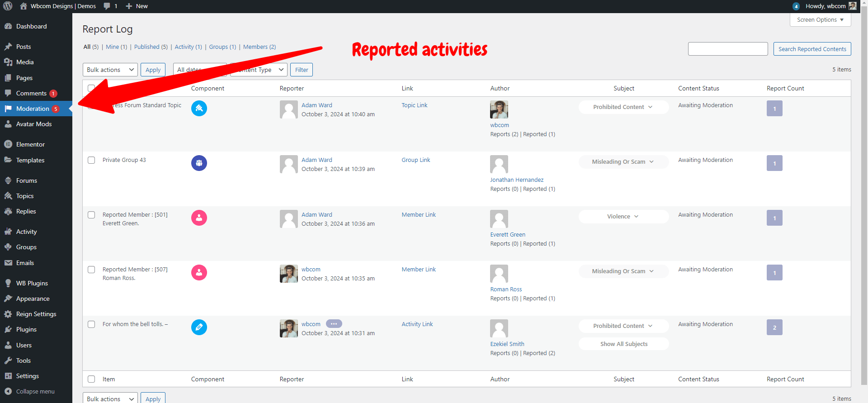Image resolution: width=868 pixels, height=403 pixels.
Task: Tick checkbox for Reported Member 507
Action: 91,270
